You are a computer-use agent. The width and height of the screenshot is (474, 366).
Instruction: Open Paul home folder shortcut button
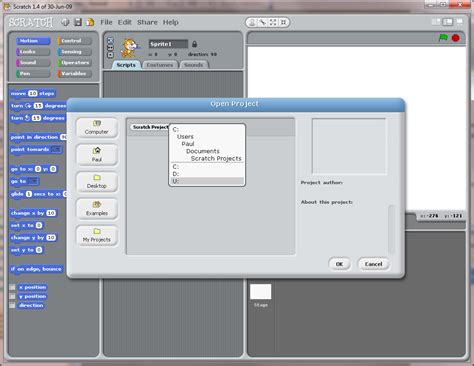97,155
